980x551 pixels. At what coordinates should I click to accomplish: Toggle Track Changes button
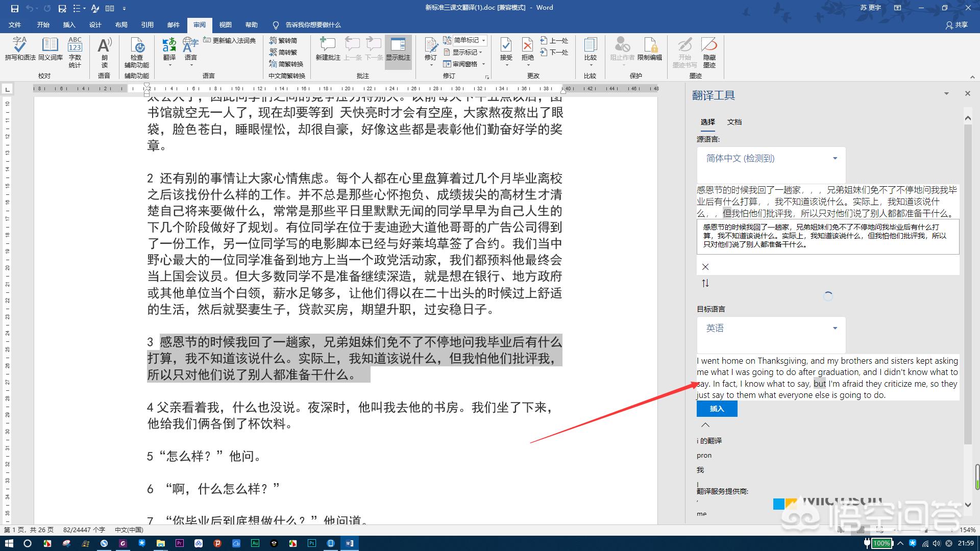point(431,52)
